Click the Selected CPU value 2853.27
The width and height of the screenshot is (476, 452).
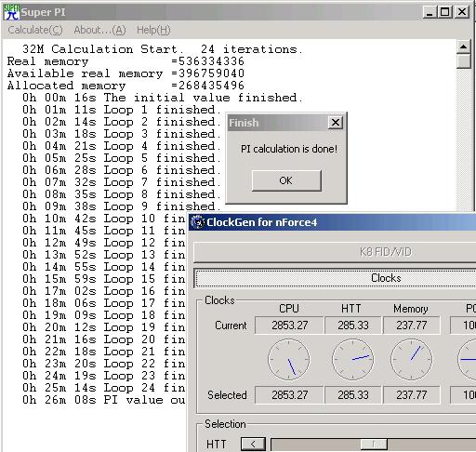(289, 395)
